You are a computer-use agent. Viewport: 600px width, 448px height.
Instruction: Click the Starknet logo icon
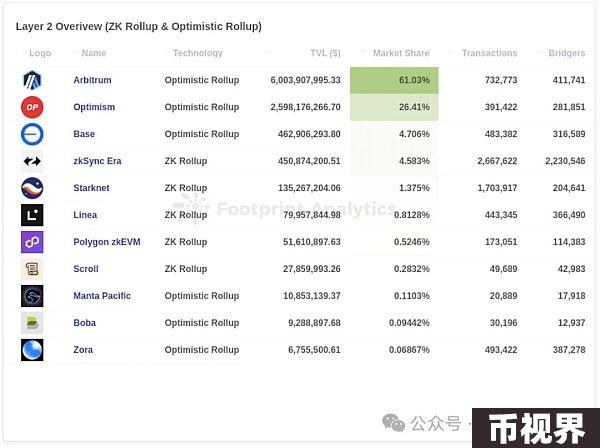32,188
